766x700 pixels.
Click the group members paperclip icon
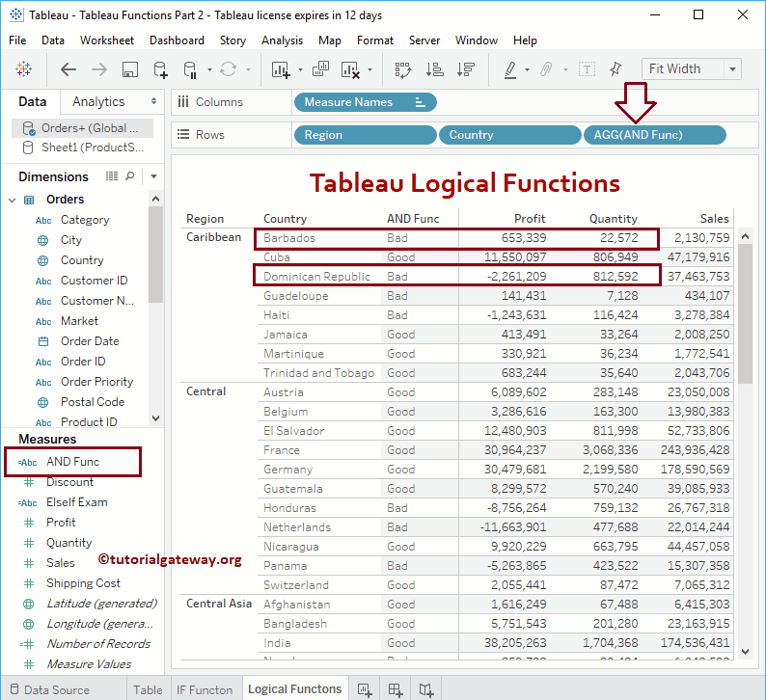(546, 69)
